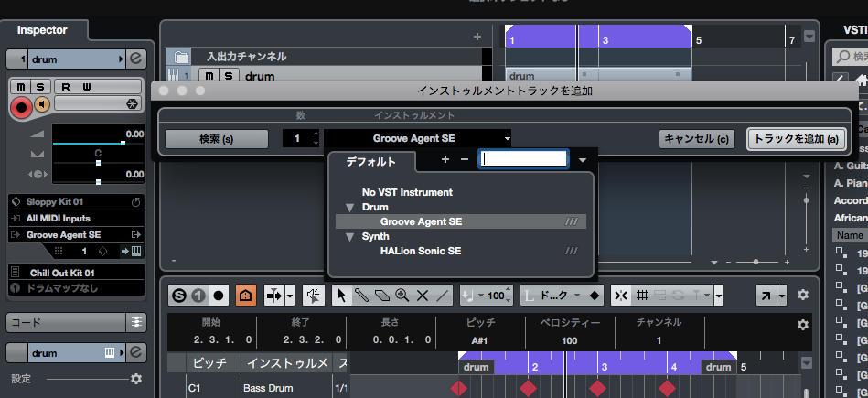868x398 pixels.
Task: Adjust the pan control marked C
Action: (98, 163)
